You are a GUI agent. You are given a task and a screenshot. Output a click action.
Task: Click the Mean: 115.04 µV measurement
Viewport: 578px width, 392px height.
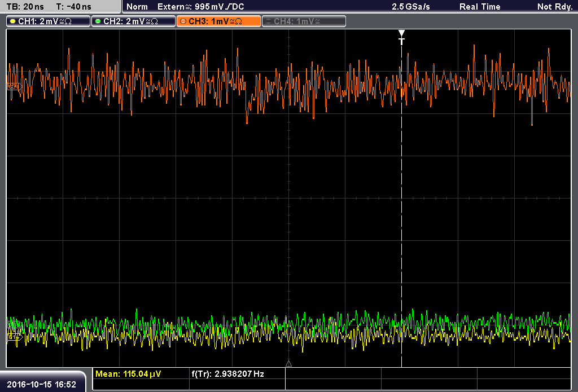(128, 374)
